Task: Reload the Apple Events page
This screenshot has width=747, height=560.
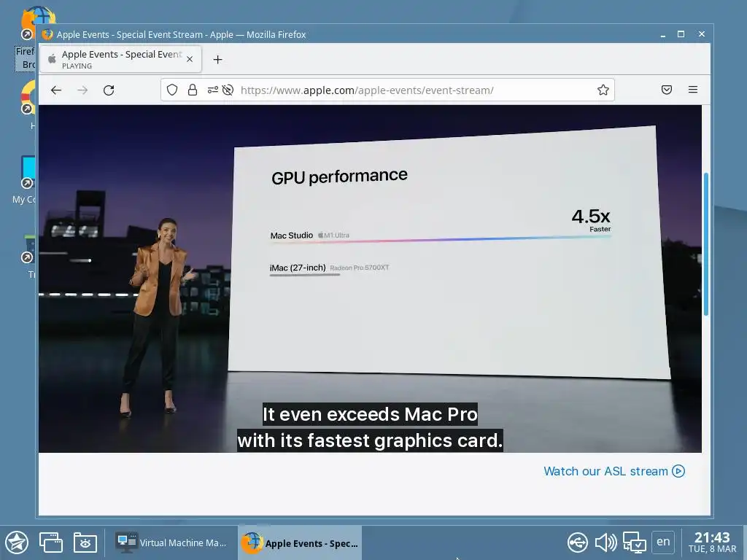Action: point(109,90)
